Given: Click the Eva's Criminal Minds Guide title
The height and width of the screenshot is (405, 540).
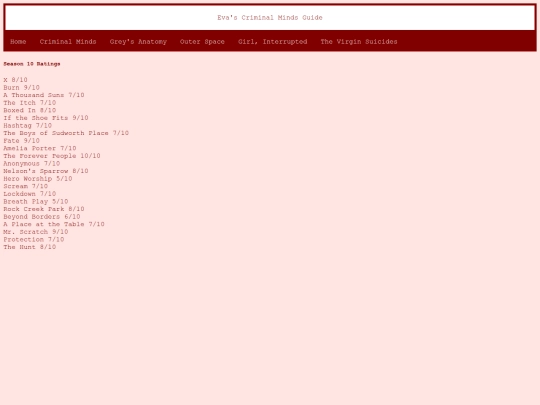Looking at the screenshot, I should (x=270, y=18).
